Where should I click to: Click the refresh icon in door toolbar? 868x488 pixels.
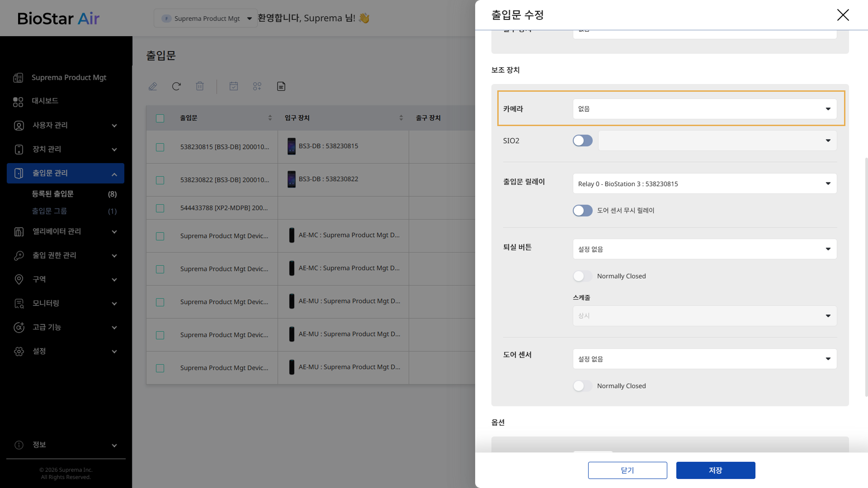pos(176,86)
